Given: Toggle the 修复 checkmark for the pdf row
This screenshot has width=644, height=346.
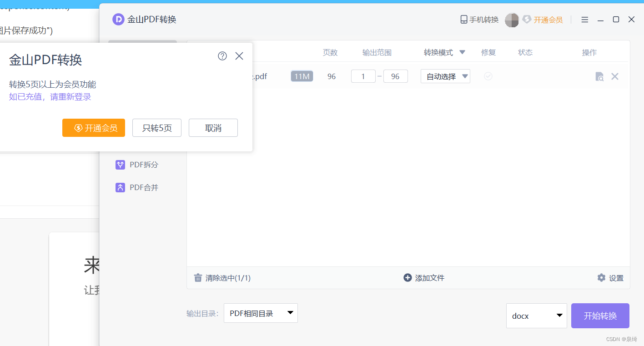Looking at the screenshot, I should point(488,76).
